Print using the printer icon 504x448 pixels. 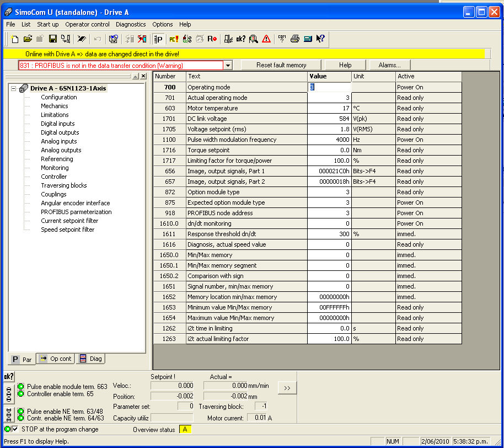tap(295, 39)
